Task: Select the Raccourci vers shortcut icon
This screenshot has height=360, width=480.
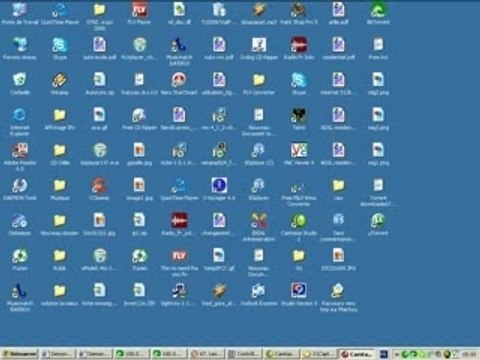Action: (338, 291)
